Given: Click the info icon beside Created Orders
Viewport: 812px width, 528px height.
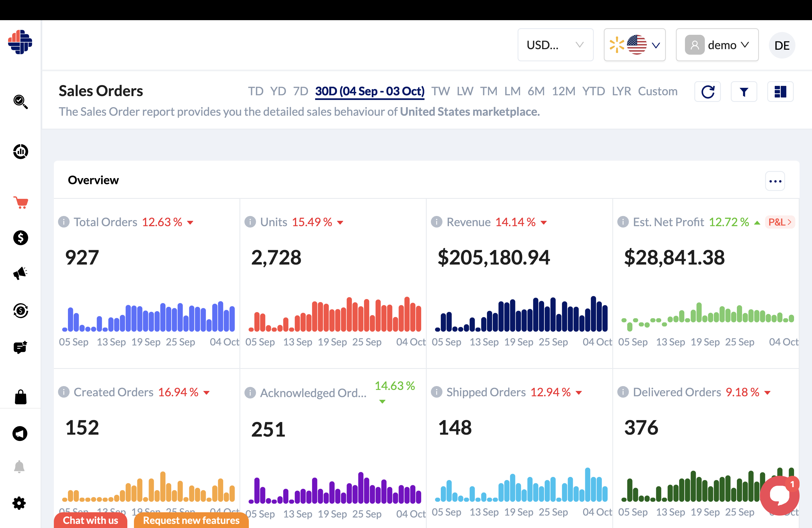Looking at the screenshot, I should pos(64,392).
